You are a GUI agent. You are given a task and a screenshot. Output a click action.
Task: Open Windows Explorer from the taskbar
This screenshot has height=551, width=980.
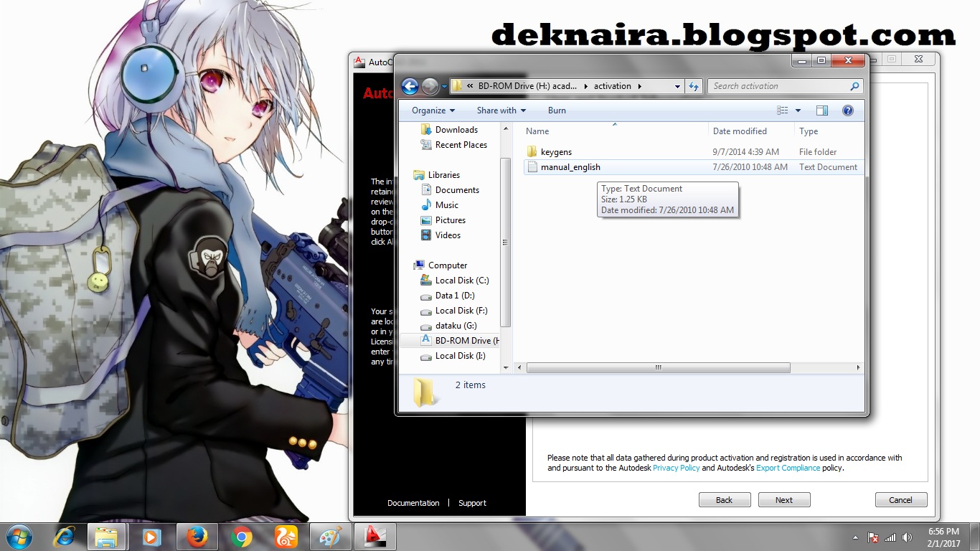coord(107,537)
